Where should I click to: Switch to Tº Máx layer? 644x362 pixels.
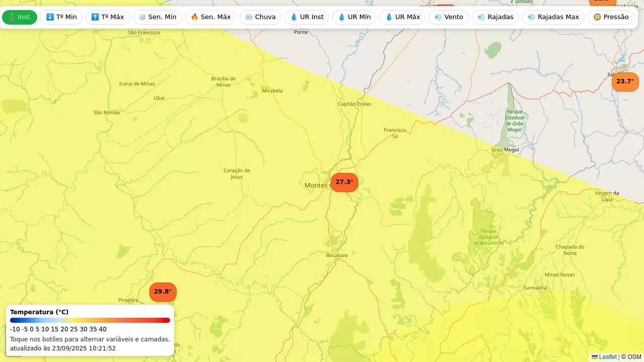click(107, 17)
